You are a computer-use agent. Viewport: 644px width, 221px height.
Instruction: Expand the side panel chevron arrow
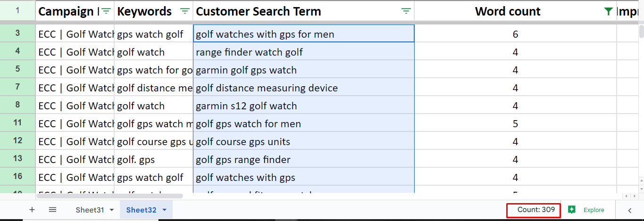tap(629, 210)
